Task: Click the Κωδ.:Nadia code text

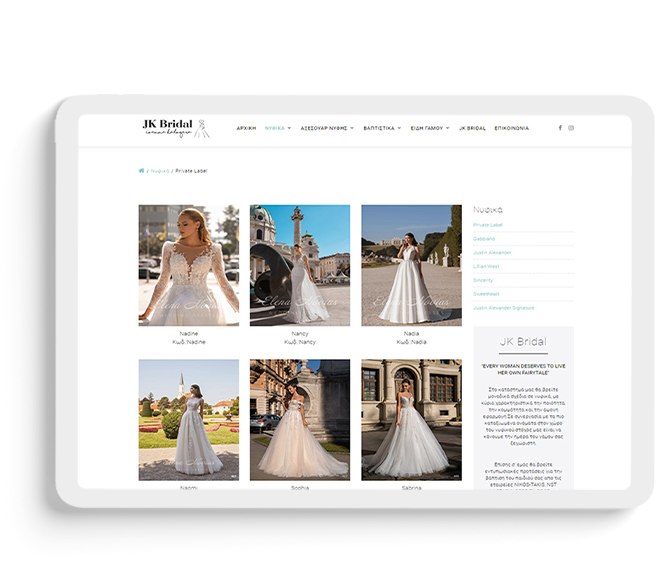Action: [x=412, y=342]
